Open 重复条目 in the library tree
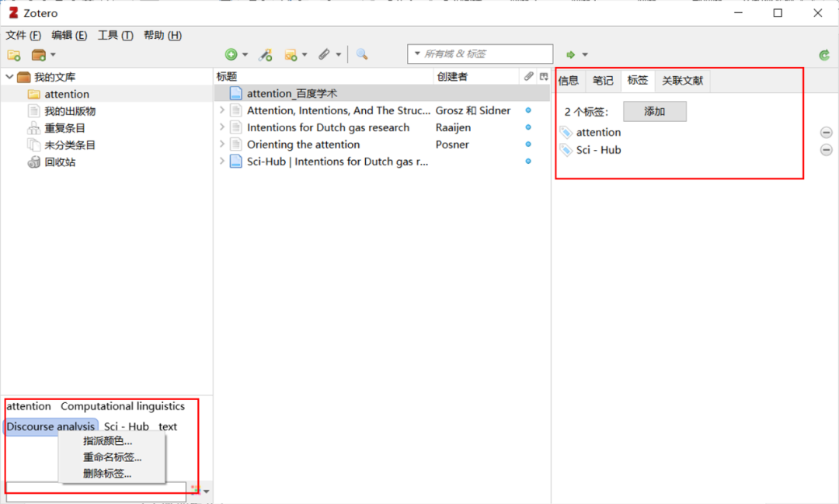Screen dimensions: 839x504 click(64, 128)
